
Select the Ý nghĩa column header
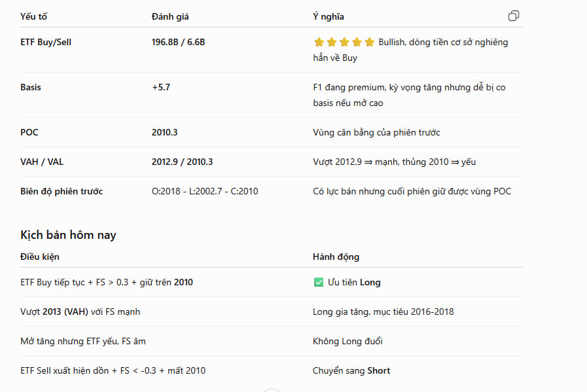coord(329,16)
